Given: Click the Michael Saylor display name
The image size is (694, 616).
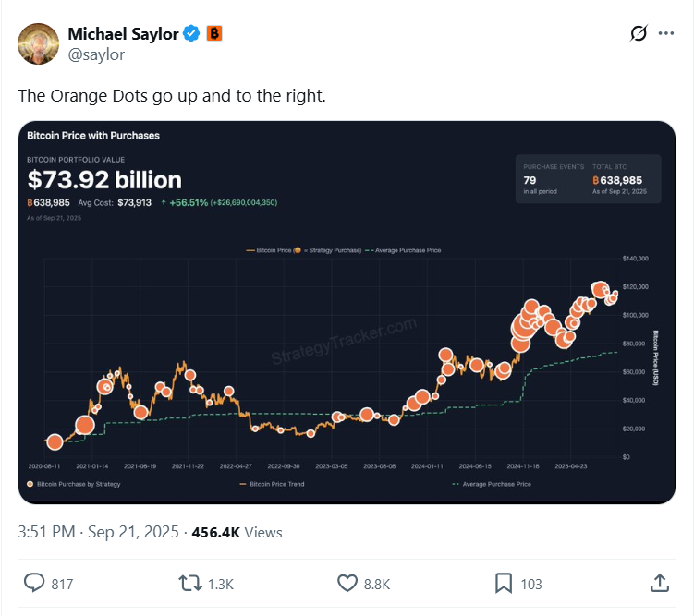Looking at the screenshot, I should coord(123,34).
